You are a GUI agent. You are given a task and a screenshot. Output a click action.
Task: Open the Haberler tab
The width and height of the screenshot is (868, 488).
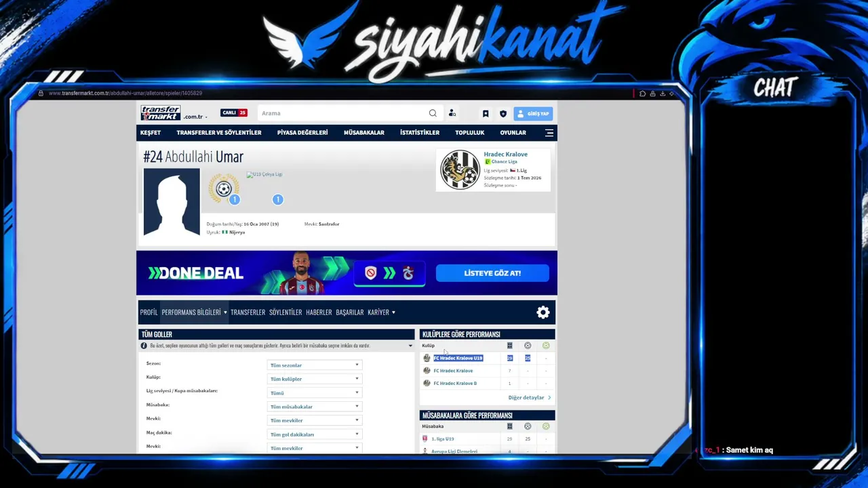click(x=319, y=312)
